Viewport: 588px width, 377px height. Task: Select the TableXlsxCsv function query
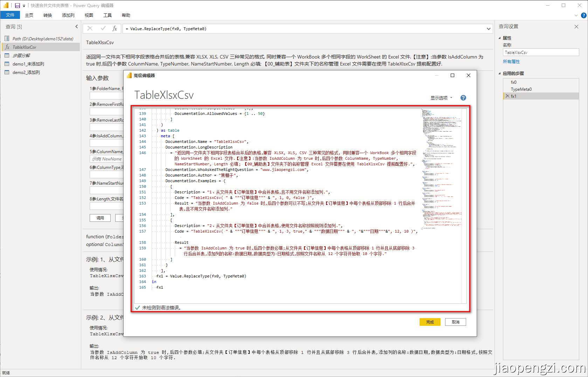pyautogui.click(x=41, y=47)
